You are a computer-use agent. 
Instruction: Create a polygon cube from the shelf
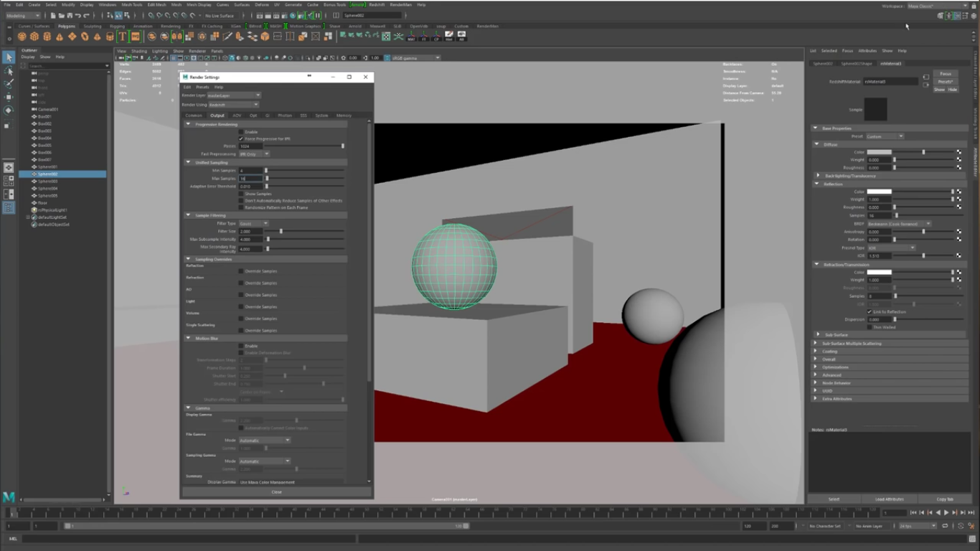coord(34,36)
